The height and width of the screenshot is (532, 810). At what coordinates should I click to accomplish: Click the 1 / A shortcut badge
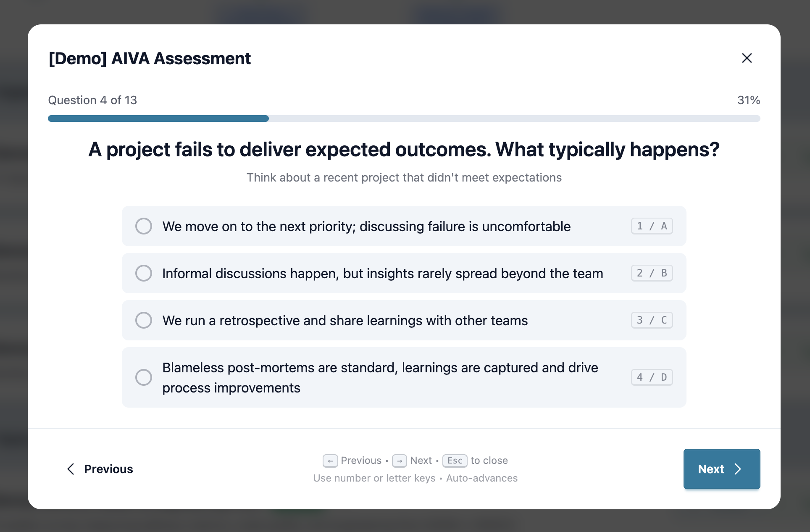[652, 226]
